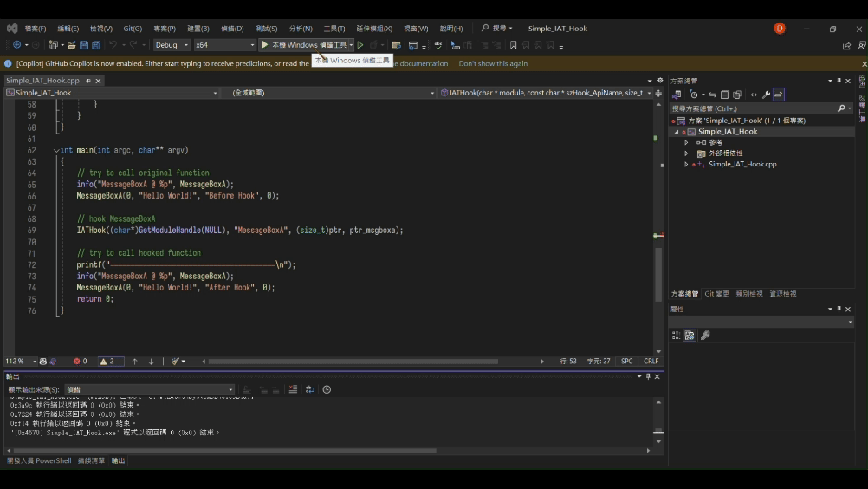This screenshot has width=868, height=489.
Task: Click the sync with active document icon
Action: tap(712, 95)
